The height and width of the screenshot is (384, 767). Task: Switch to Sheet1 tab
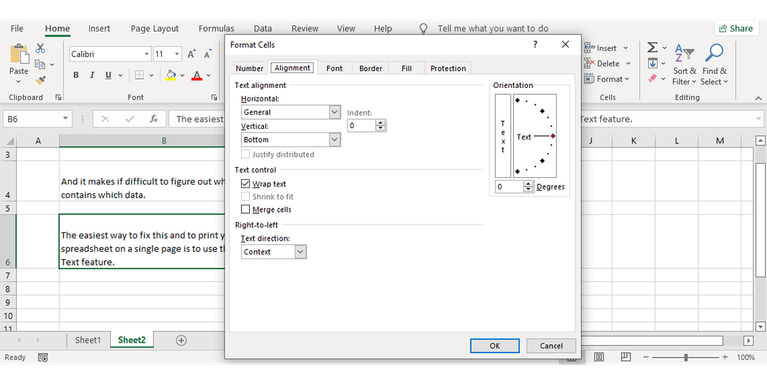tap(88, 340)
